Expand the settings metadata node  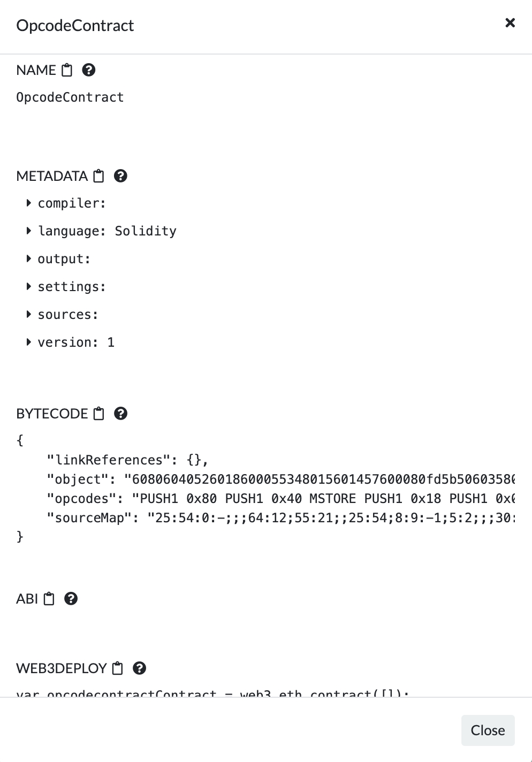coord(29,287)
